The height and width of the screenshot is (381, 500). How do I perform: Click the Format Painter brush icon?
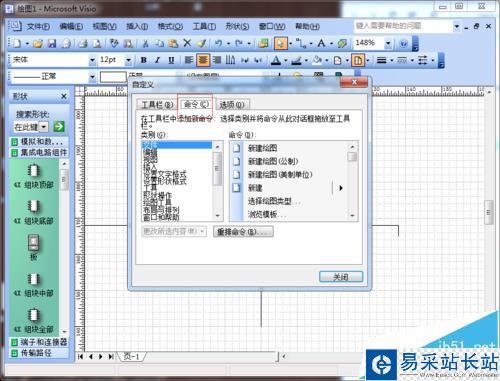point(201,43)
